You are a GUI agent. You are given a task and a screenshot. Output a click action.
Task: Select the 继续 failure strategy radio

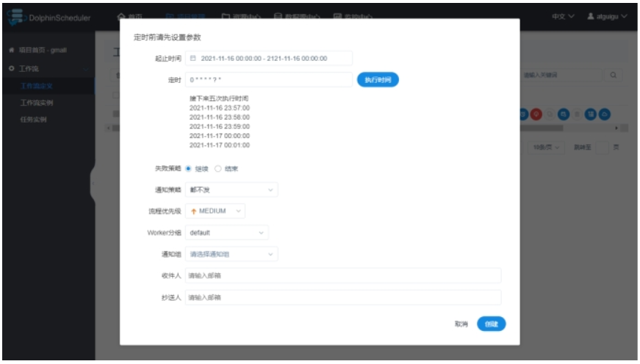[x=188, y=169]
